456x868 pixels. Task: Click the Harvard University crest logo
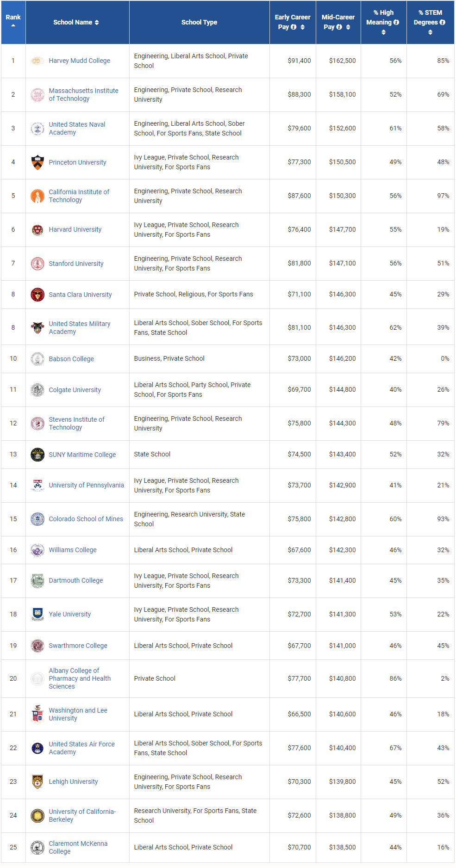coord(37,230)
